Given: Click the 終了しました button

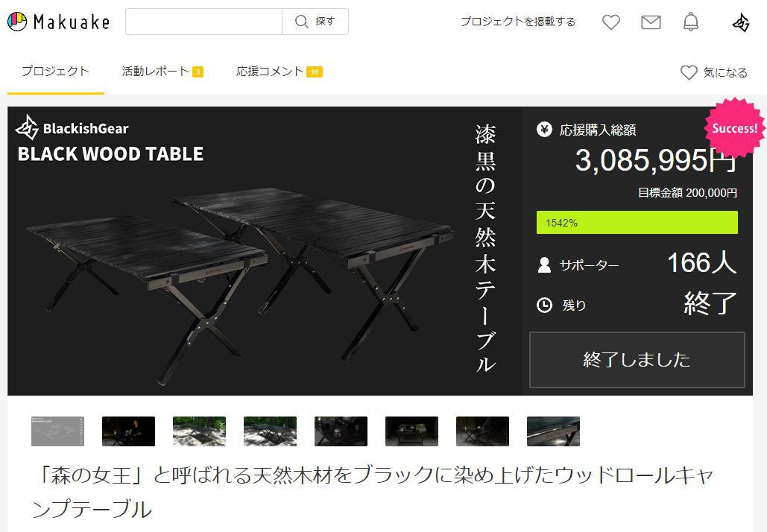Looking at the screenshot, I should [637, 360].
